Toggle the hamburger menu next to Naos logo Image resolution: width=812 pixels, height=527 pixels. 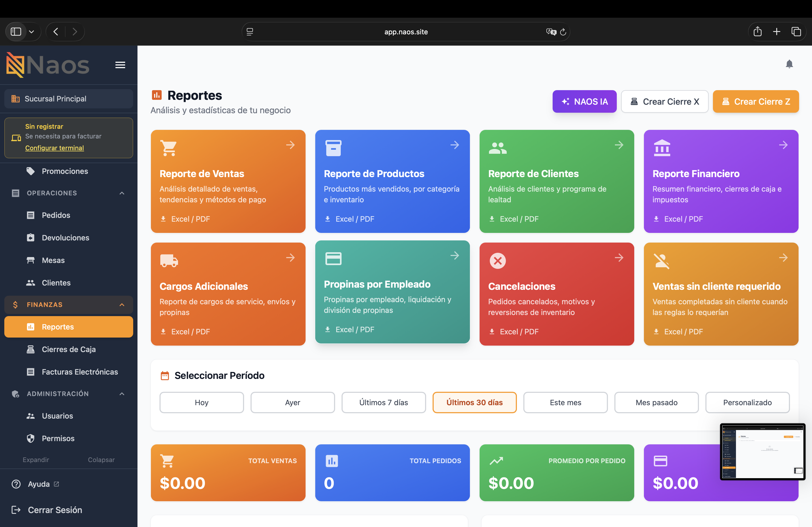(120, 65)
